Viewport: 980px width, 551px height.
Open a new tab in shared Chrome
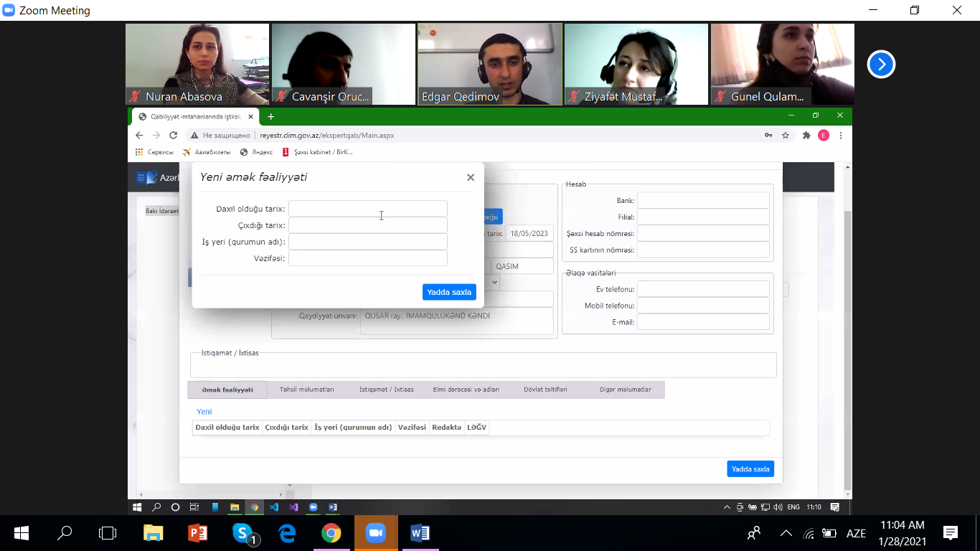pyautogui.click(x=270, y=116)
